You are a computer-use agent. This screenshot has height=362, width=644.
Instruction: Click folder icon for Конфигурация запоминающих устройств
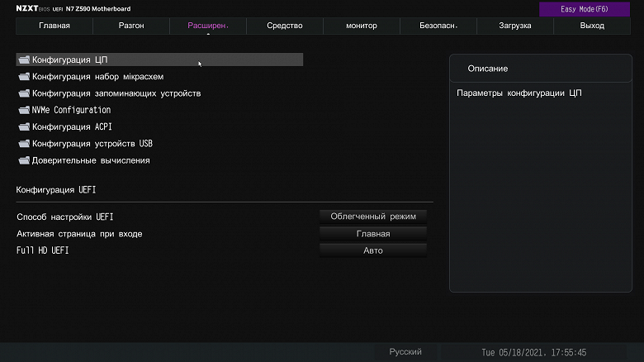23,93
